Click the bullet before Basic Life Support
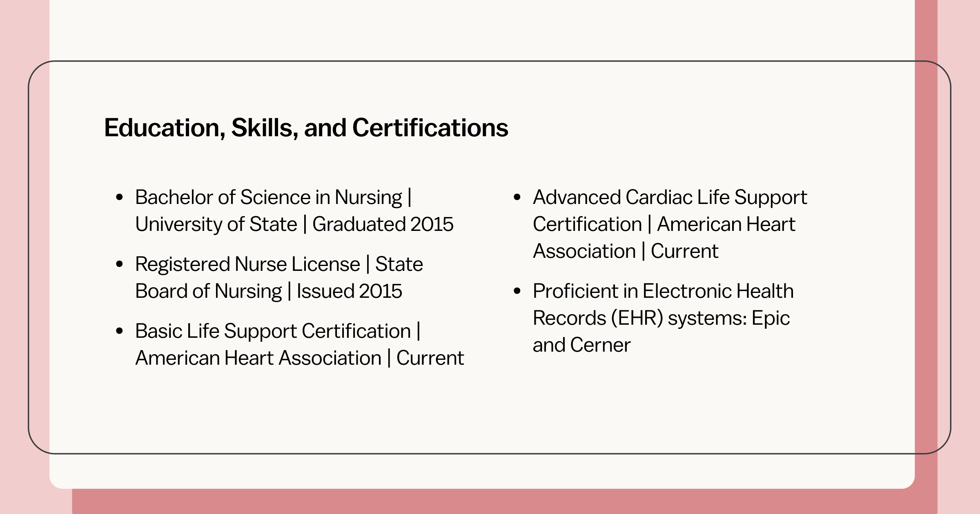This screenshot has height=514, width=980. click(x=120, y=331)
